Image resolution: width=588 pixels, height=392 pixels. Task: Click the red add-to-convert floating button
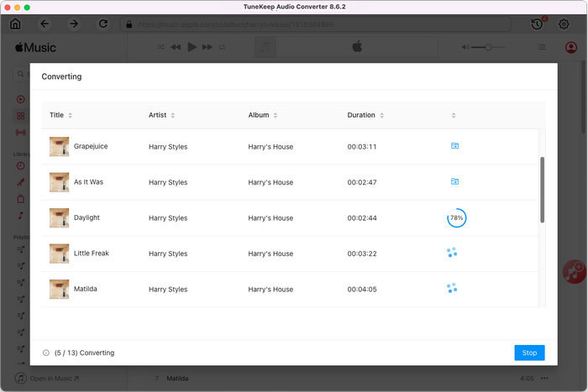tap(574, 271)
